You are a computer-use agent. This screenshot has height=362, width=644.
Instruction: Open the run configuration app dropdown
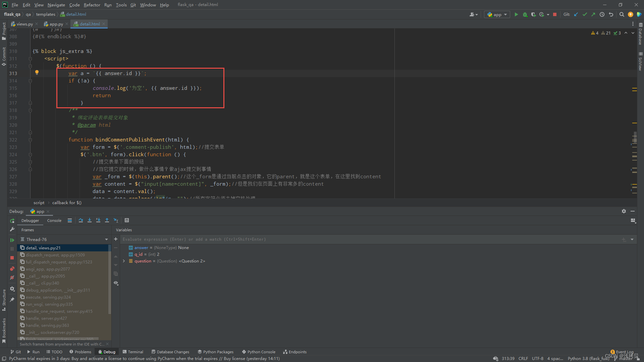point(497,14)
